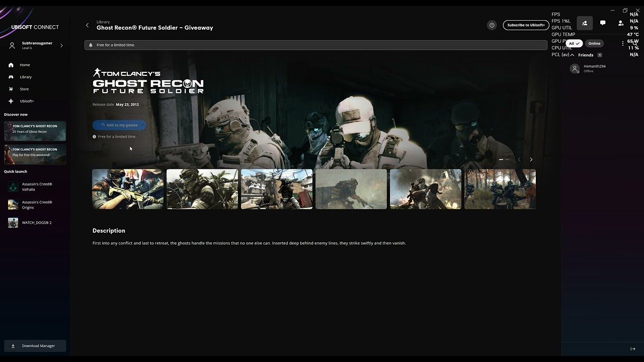The height and width of the screenshot is (362, 644).
Task: Select the All friends filter
Action: click(574, 43)
